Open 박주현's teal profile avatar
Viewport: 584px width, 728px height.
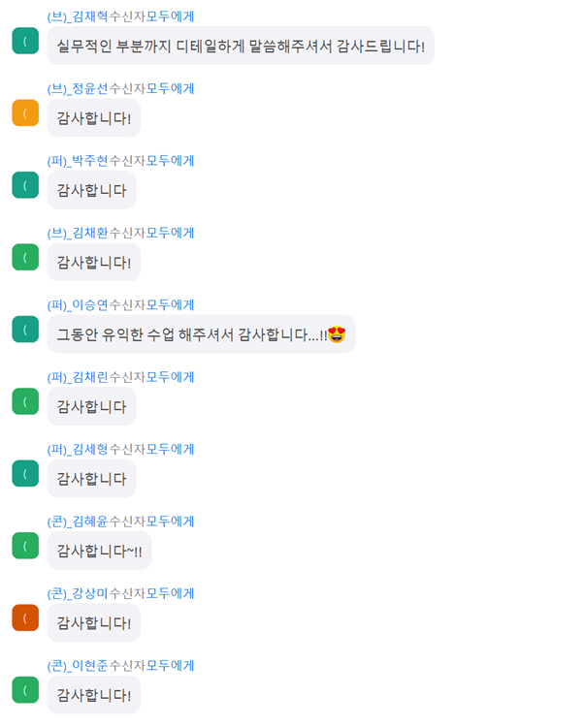pos(25,185)
